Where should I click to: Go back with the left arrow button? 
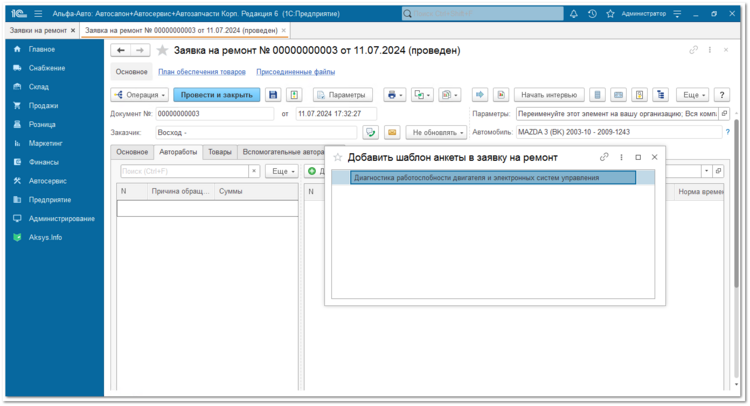click(121, 50)
